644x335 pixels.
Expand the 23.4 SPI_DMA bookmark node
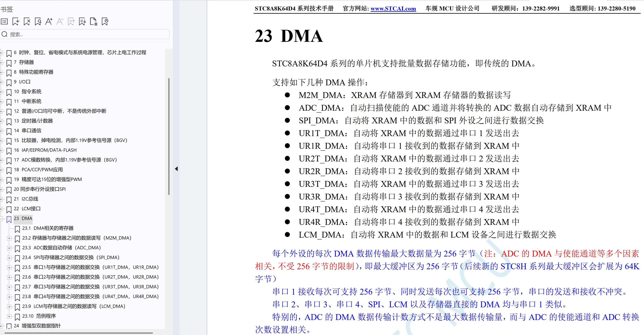pyautogui.click(x=9, y=258)
